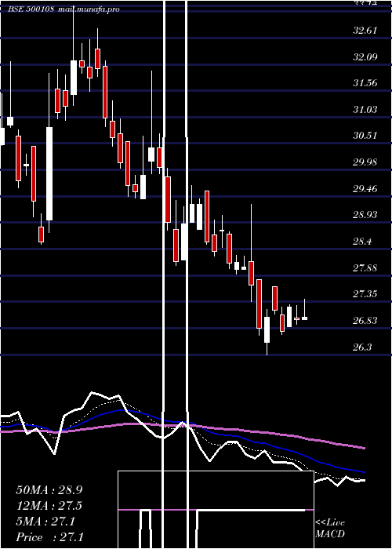Click the 32.61 price axis label
This screenshot has height=549, width=392.
tap(365, 31)
